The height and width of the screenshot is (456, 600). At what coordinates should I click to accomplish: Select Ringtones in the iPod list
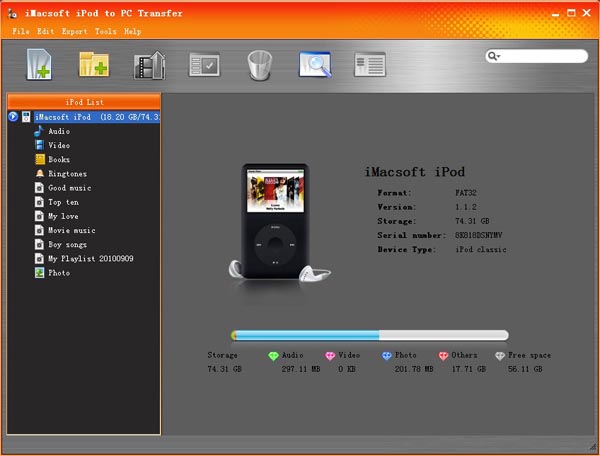click(67, 174)
